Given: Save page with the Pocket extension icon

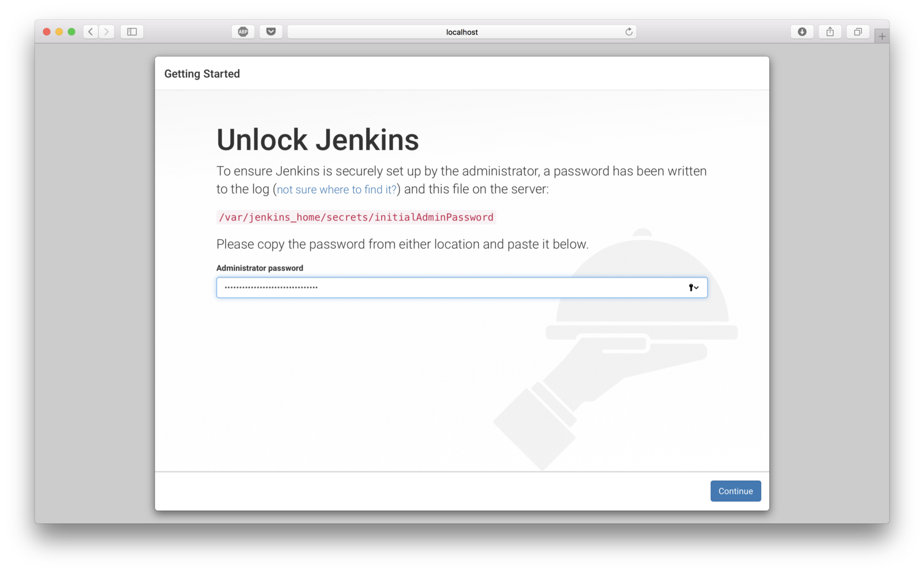Looking at the screenshot, I should click(x=271, y=32).
